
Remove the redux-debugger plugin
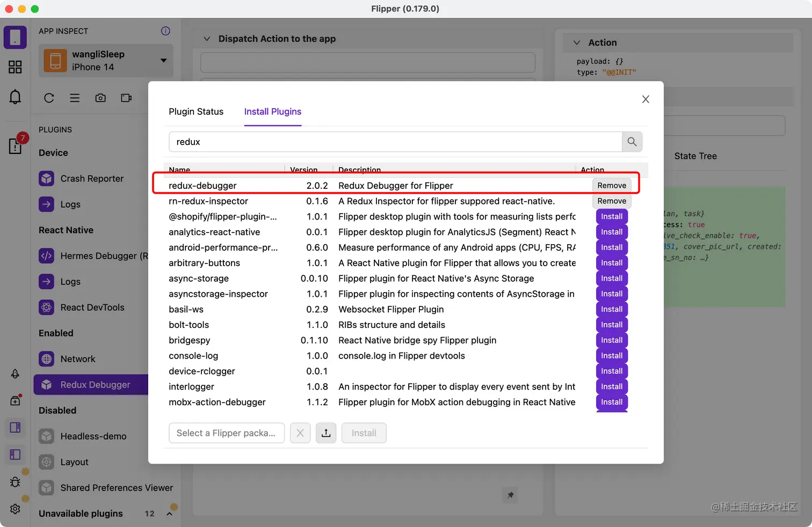612,186
